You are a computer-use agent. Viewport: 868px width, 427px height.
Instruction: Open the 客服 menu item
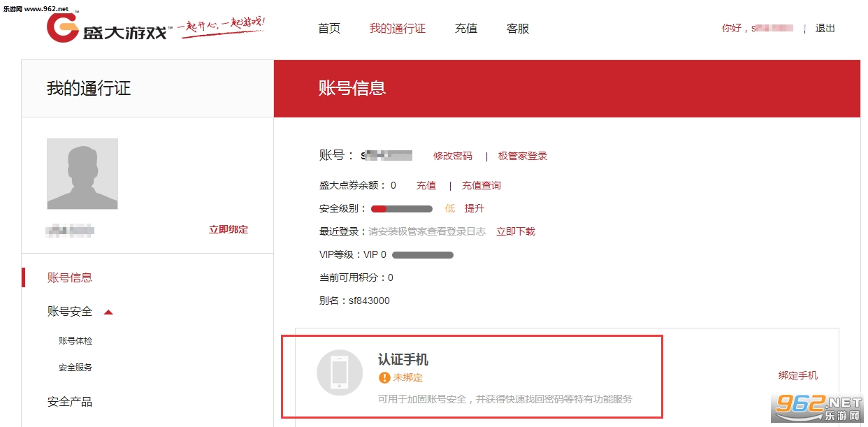(518, 29)
